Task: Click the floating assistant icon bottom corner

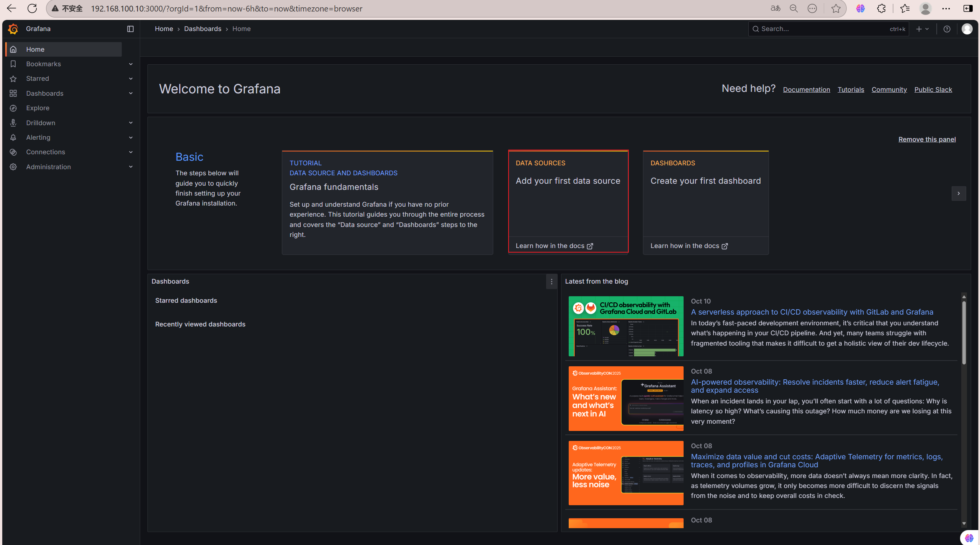Action: point(969,538)
